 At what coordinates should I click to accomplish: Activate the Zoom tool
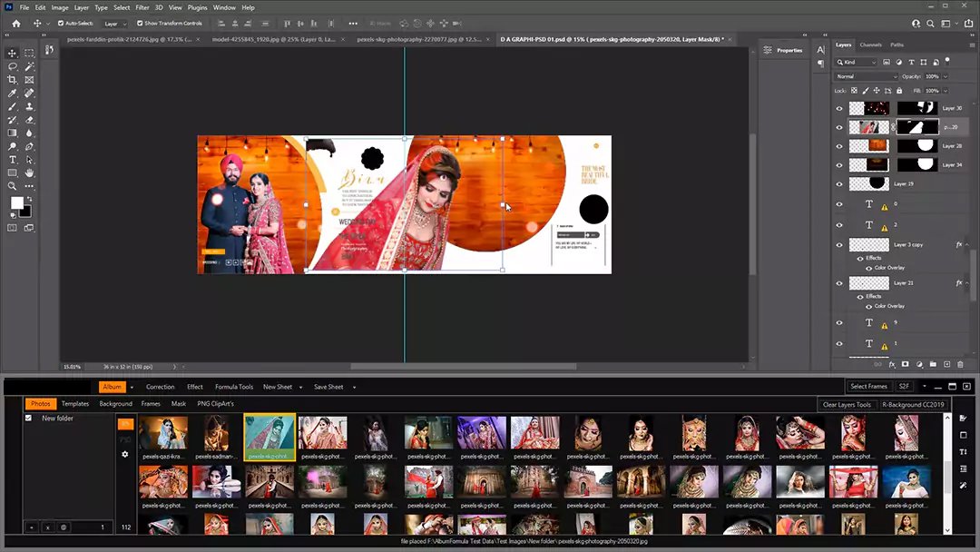(13, 186)
